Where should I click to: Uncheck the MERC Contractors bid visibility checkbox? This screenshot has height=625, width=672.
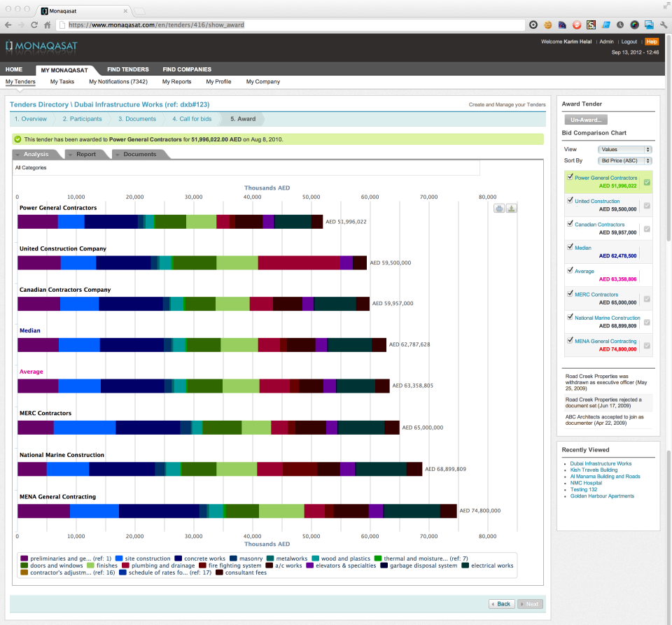(570, 293)
